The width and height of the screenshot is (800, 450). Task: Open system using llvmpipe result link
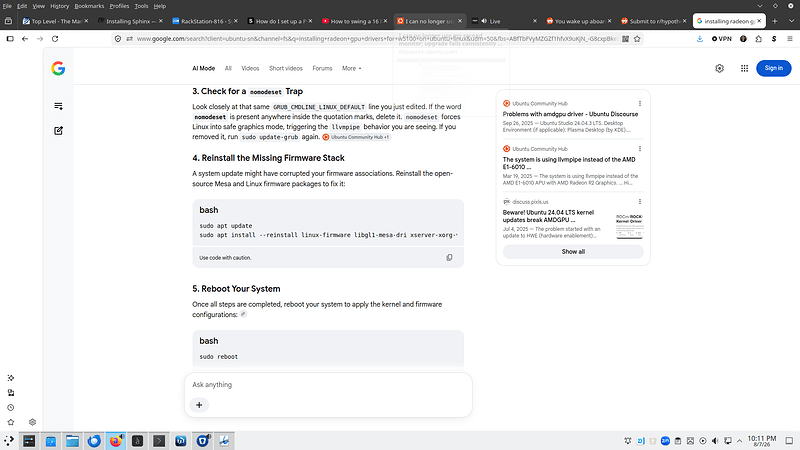pyautogui.click(x=569, y=163)
